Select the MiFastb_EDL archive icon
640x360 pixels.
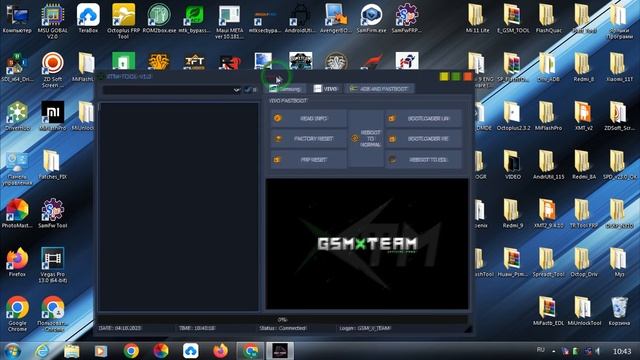pyautogui.click(x=548, y=311)
